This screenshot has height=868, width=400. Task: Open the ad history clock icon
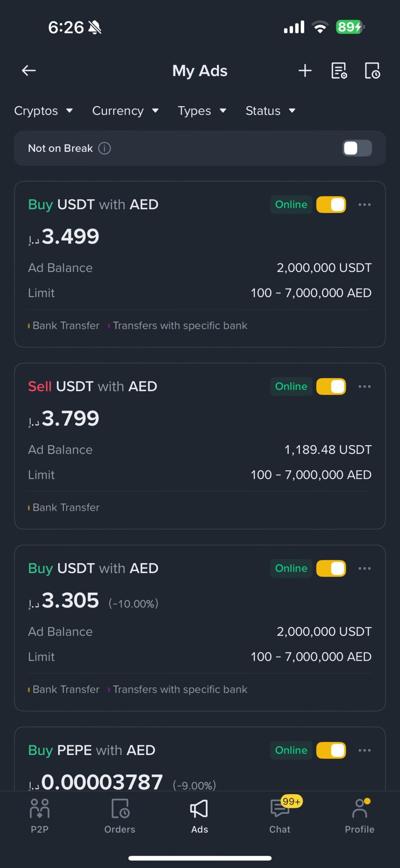372,71
